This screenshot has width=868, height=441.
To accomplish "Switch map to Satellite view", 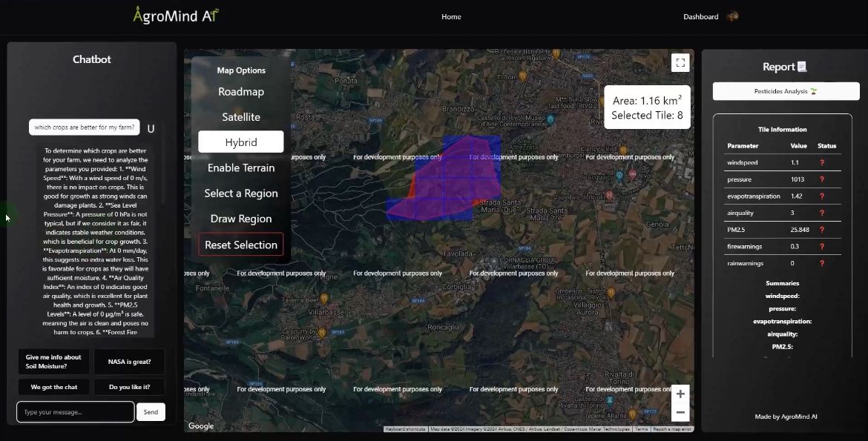I will (x=241, y=117).
